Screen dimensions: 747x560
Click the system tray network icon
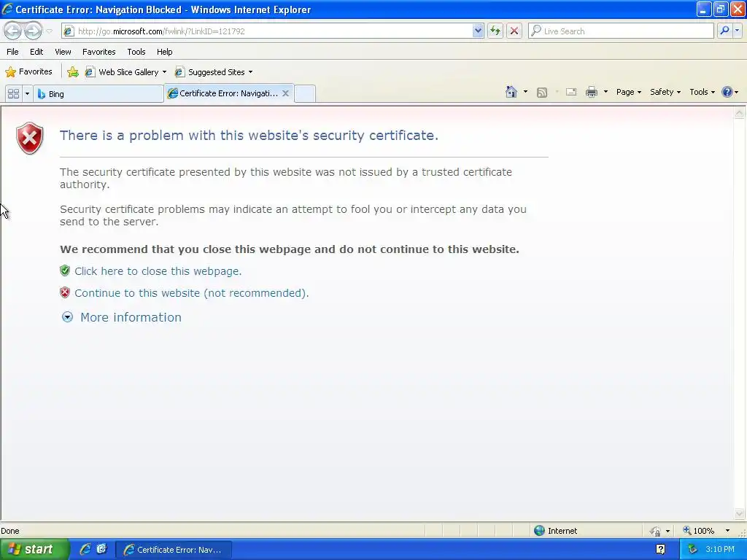(x=692, y=549)
